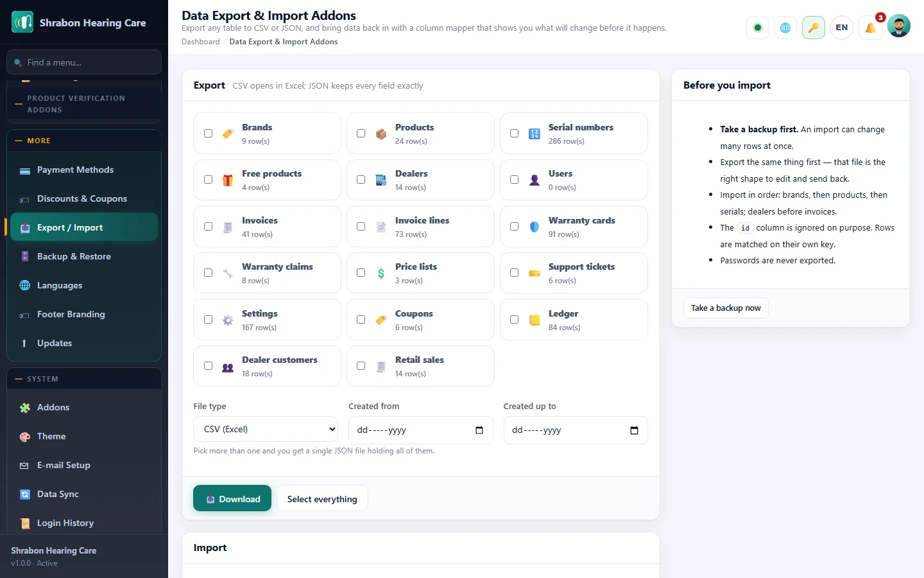This screenshot has width=924, height=578.
Task: Click the "v1.0.0 · Active" version text
Action: (x=34, y=563)
